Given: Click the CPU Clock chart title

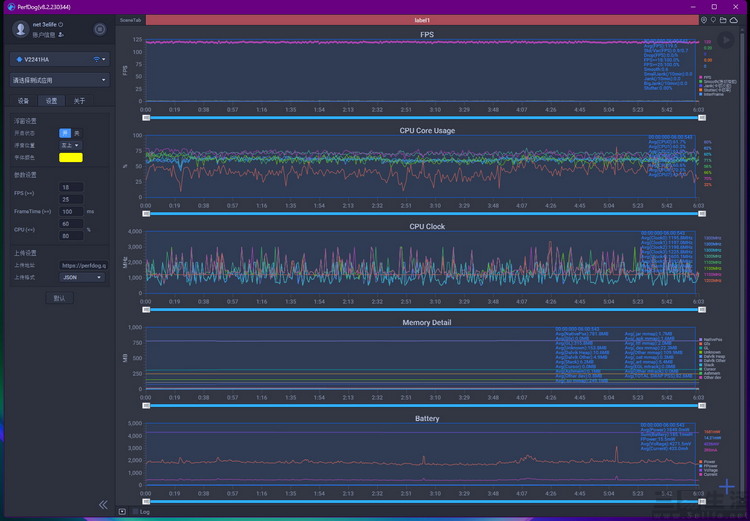Looking at the screenshot, I should click(427, 226).
